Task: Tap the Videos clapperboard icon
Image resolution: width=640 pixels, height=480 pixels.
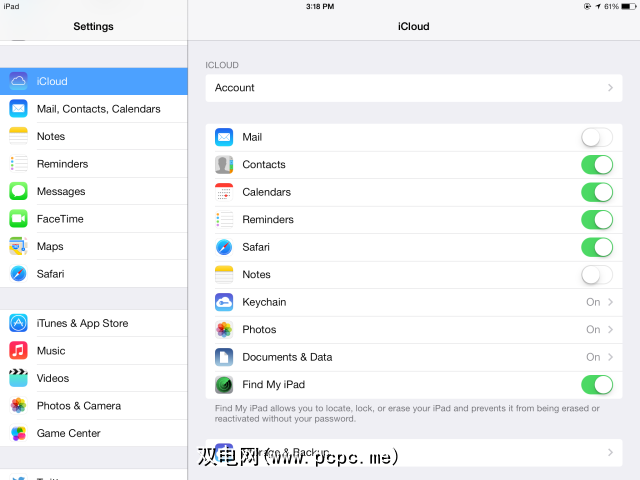Action: pos(18,378)
